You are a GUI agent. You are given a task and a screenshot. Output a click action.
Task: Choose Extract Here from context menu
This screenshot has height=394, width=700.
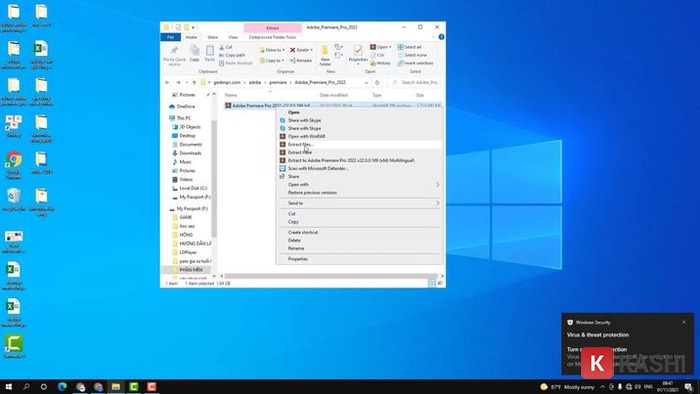(360, 152)
